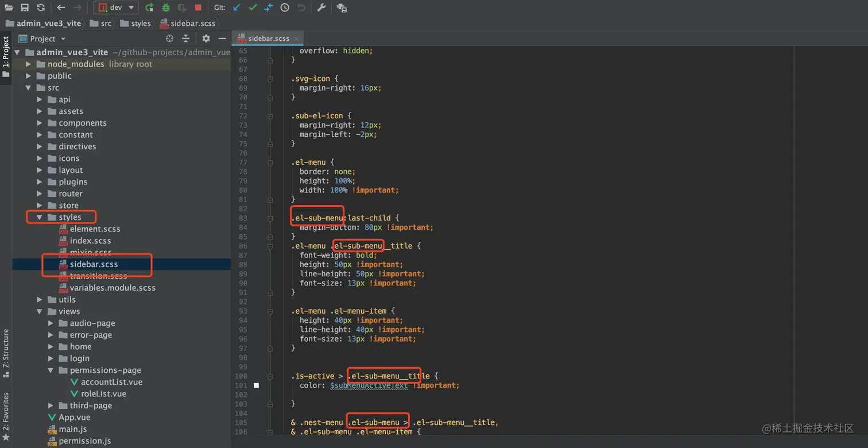Collapse the src folder arrow
Screen dimensions: 868x448
pyautogui.click(x=28, y=88)
